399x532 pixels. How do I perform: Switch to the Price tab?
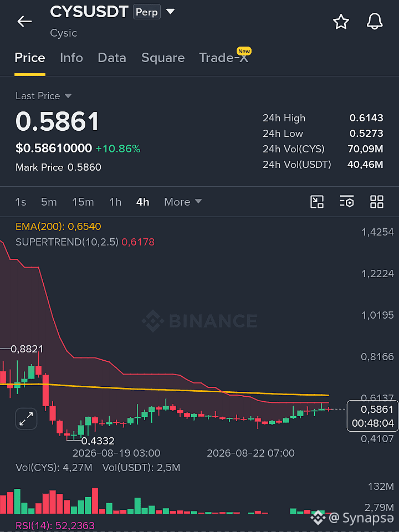coord(30,58)
